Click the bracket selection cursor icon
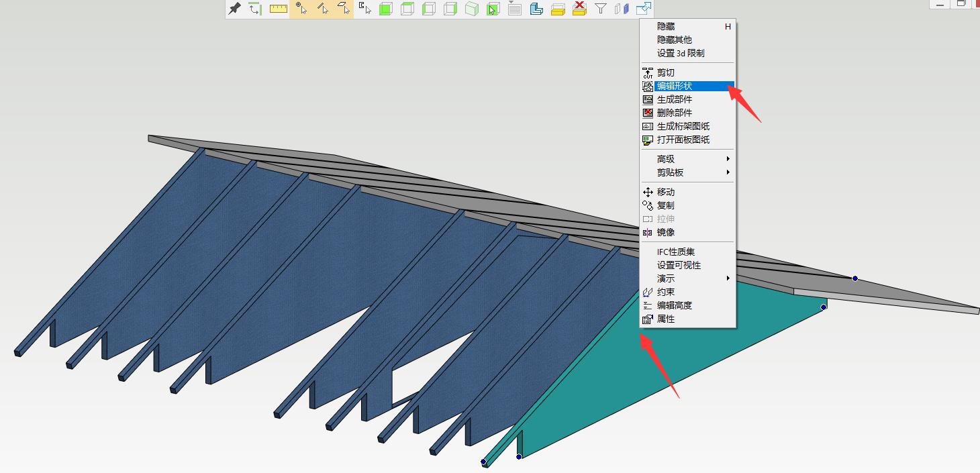Screen dimensions: 980x473 tap(364, 9)
